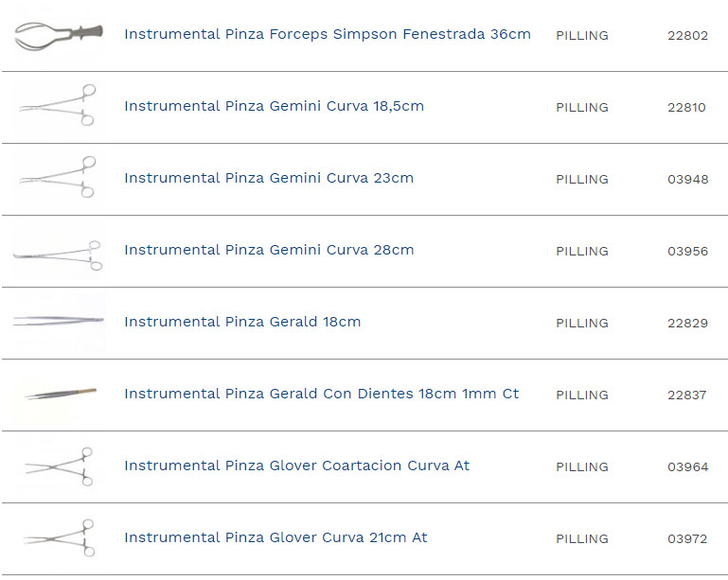Open the Glover Curva 21cm clamp thumbnail
Screen dimensions: 728x580
point(59,537)
